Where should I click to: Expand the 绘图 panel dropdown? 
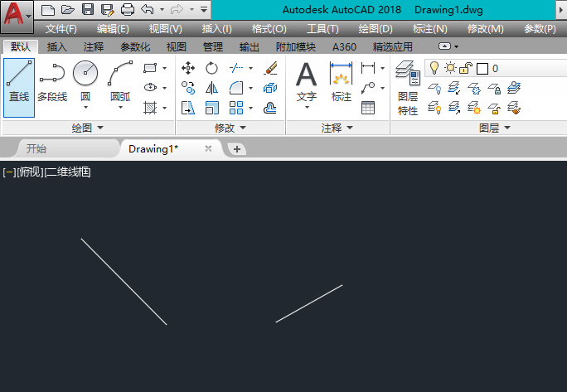coord(88,128)
